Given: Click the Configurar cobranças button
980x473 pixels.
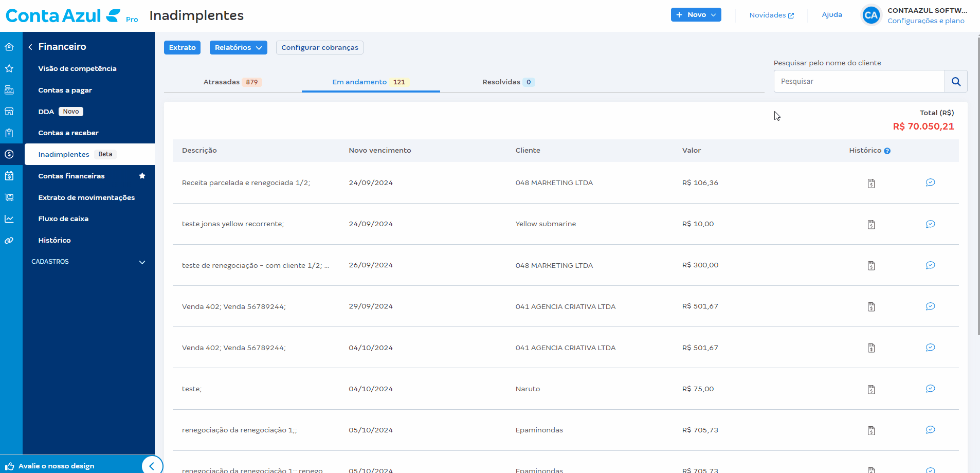Looking at the screenshot, I should coord(319,47).
